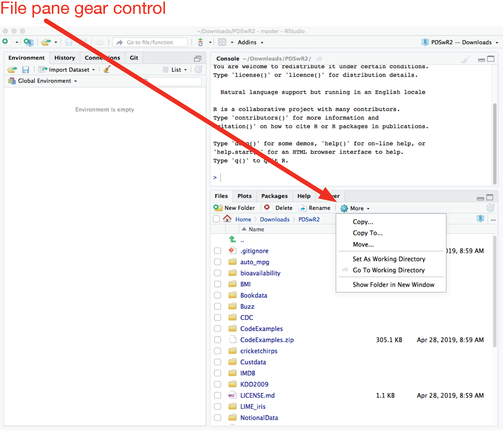
Task: Click the Rename file icon
Action: 303,208
